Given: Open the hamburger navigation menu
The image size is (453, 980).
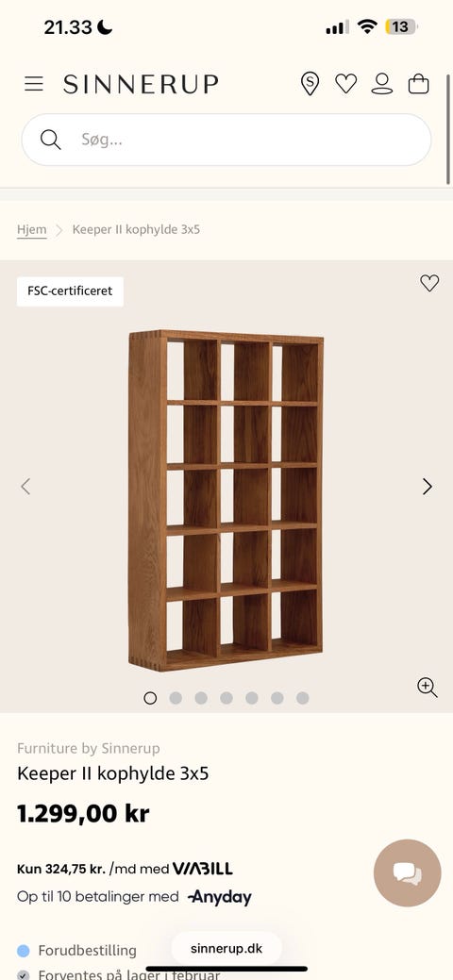Looking at the screenshot, I should [34, 84].
